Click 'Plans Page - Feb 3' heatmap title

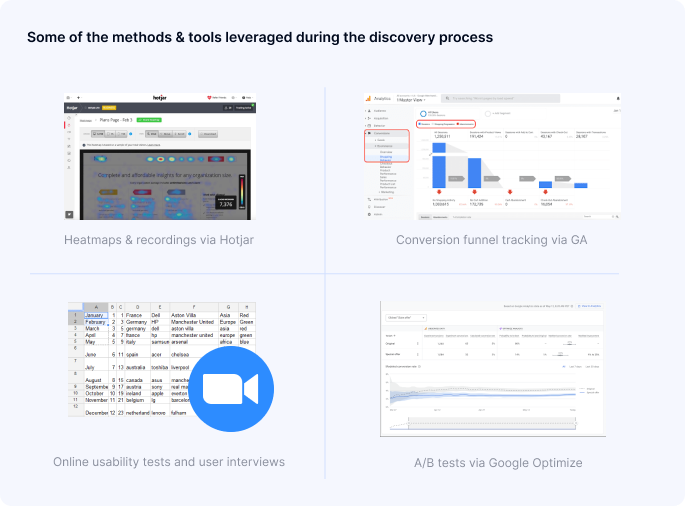[116, 120]
